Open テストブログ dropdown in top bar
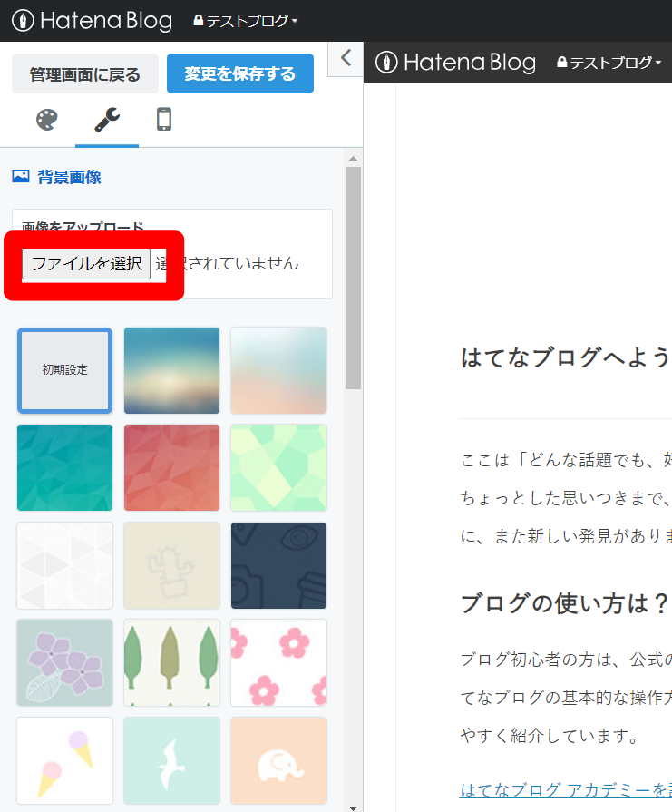Viewport: 672px width, 812px height. [246, 21]
